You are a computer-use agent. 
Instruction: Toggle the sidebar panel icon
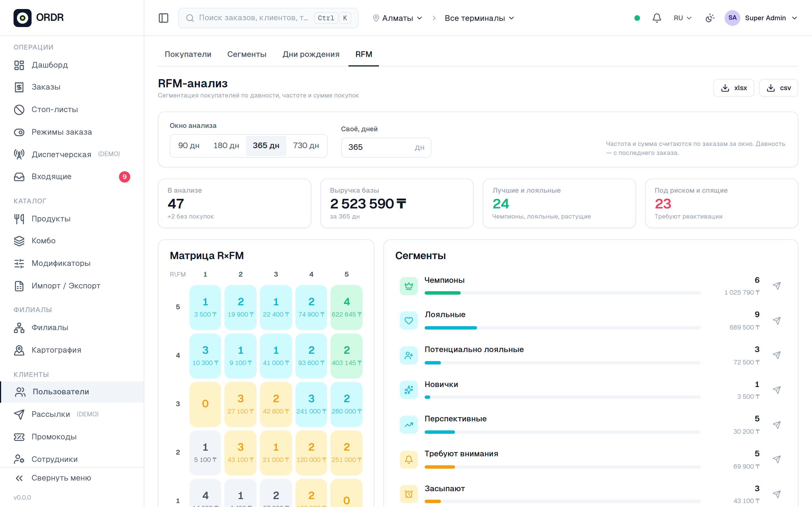tap(164, 18)
